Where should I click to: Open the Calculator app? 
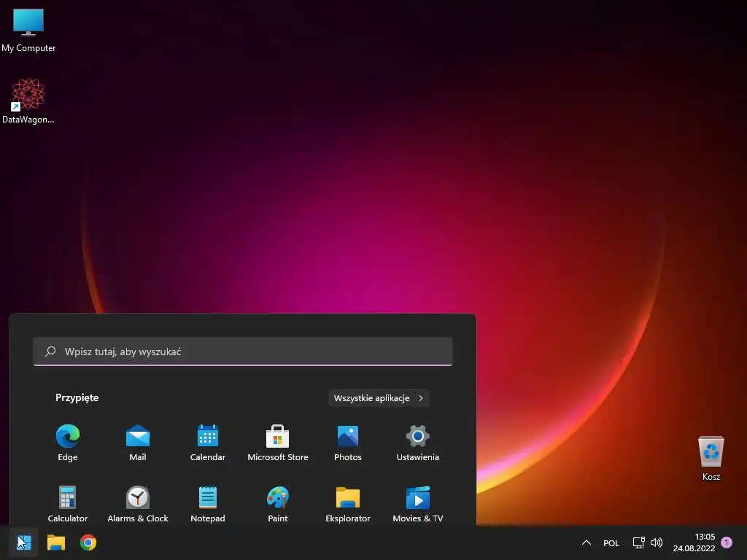tap(68, 504)
